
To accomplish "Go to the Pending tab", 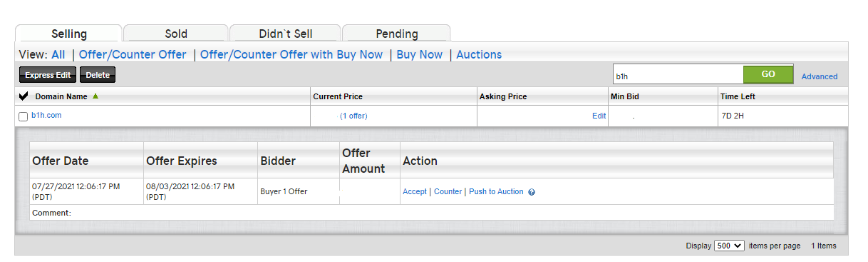I will pyautogui.click(x=397, y=34).
